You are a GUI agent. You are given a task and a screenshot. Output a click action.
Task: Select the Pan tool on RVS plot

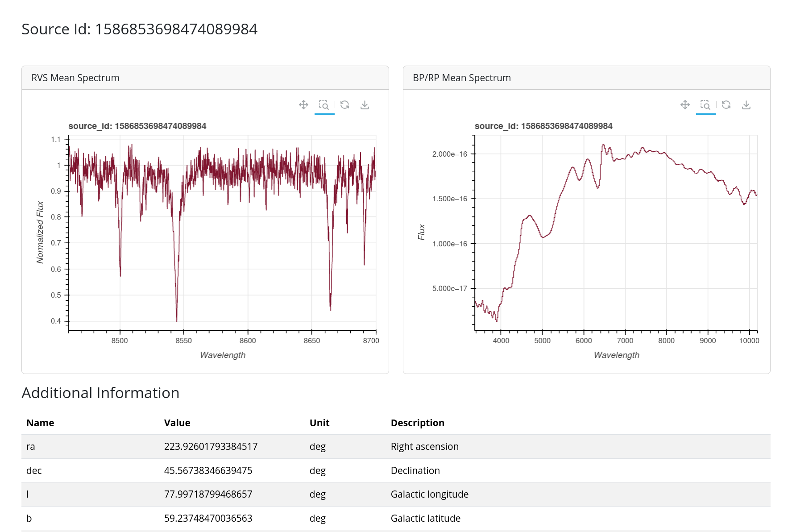point(303,105)
